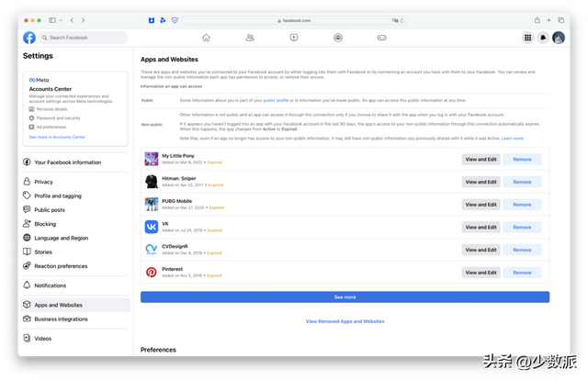Image resolution: width=588 pixels, height=380 pixels.
Task: Open View Removed Apps and Websites link
Action: click(x=345, y=321)
